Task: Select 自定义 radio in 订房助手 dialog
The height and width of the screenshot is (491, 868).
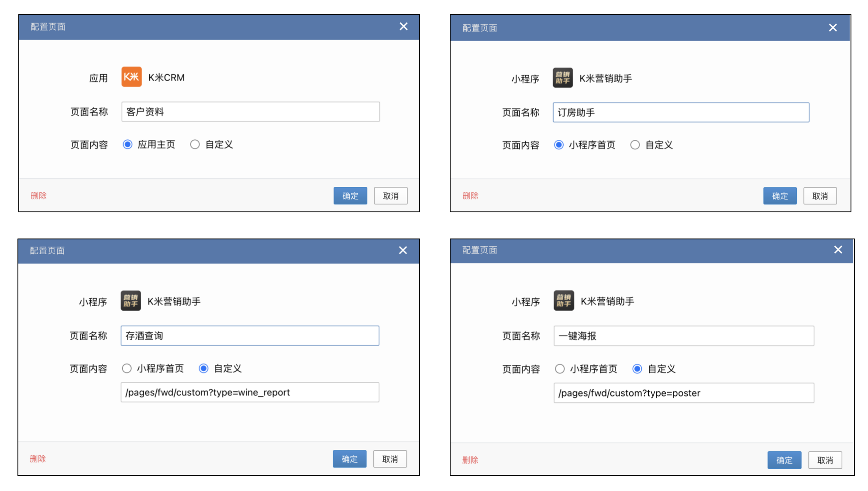Action: pos(635,145)
